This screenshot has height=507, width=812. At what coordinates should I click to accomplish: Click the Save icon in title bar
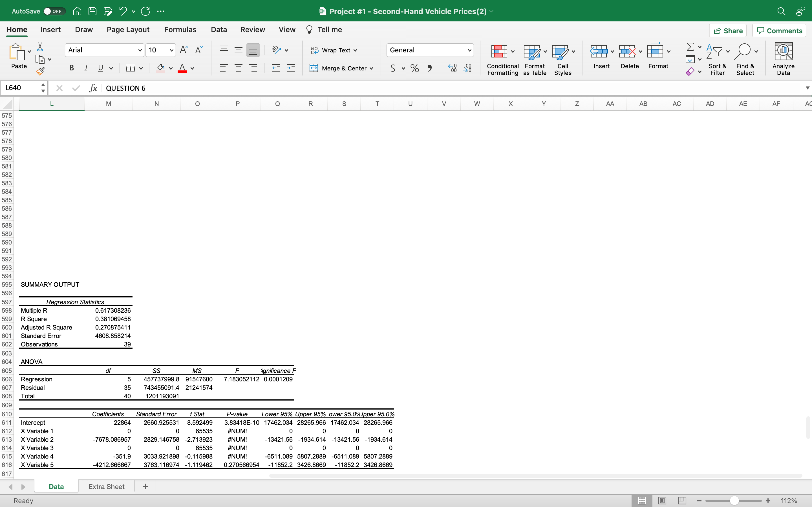pyautogui.click(x=92, y=11)
